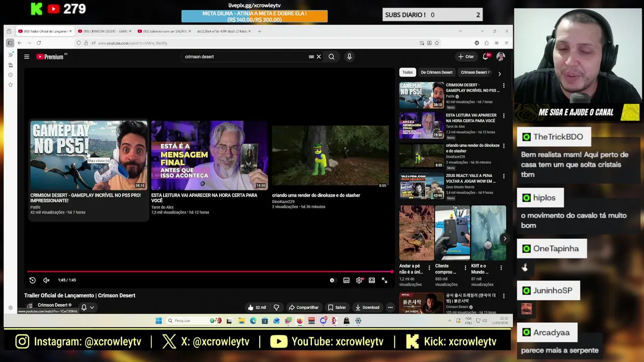Select the De Crimson Desert chip
Image resolution: width=644 pixels, height=362 pixels.
tap(437, 72)
